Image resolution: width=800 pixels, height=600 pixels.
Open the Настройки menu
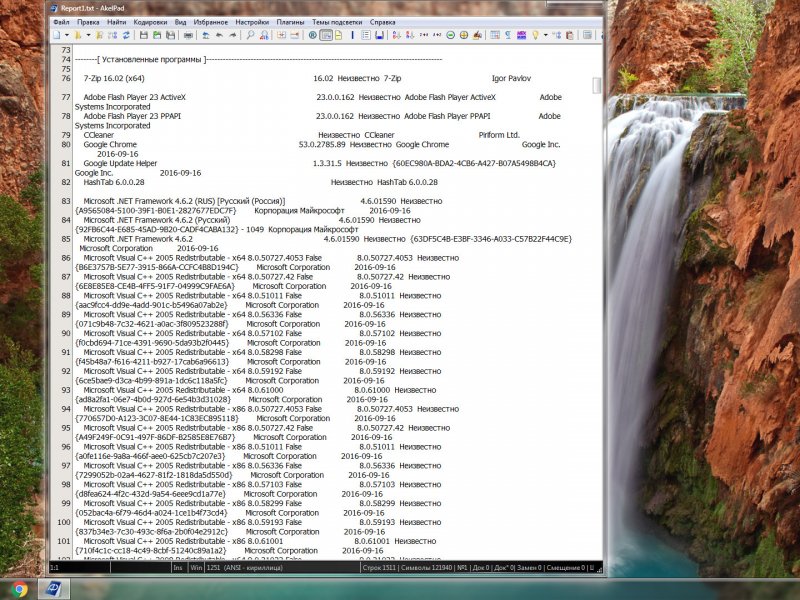(252, 22)
